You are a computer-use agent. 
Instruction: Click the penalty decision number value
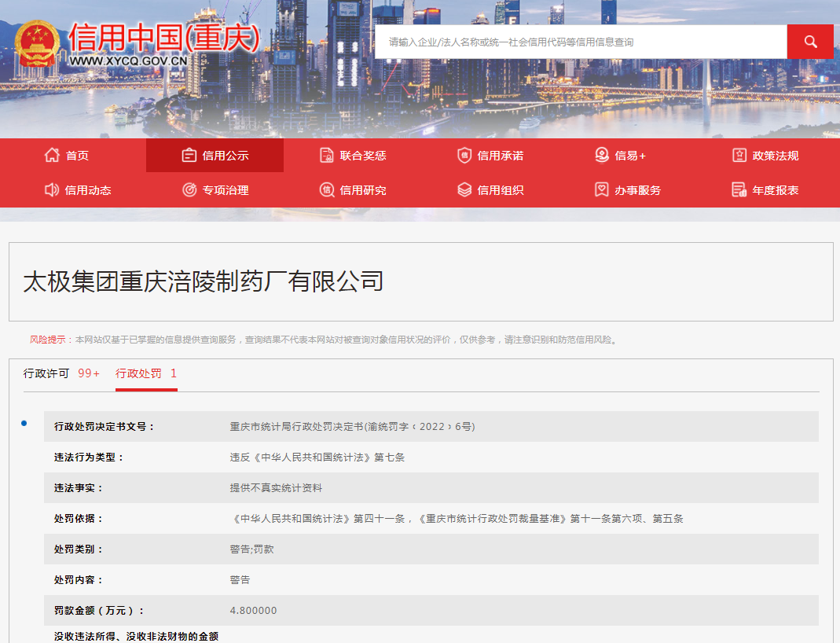(353, 427)
